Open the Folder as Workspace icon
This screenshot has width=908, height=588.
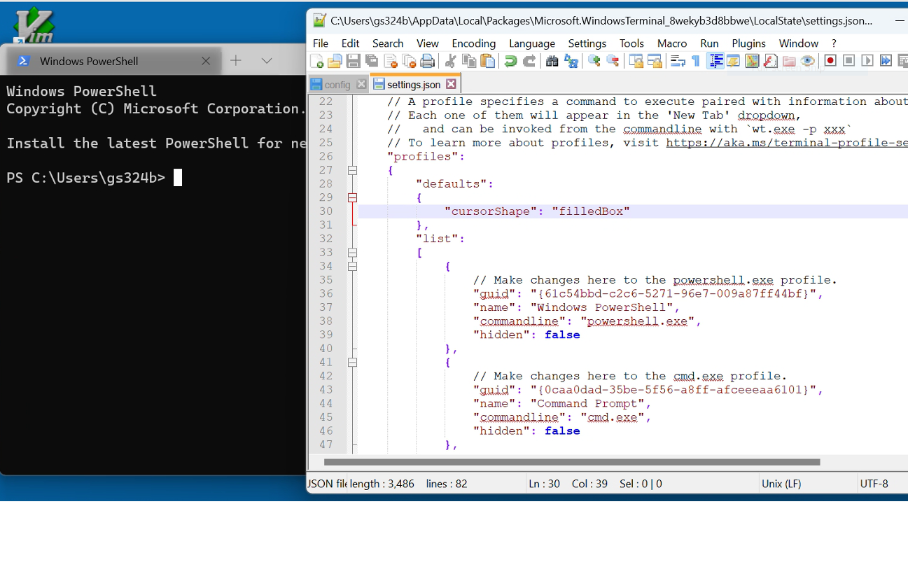click(789, 61)
